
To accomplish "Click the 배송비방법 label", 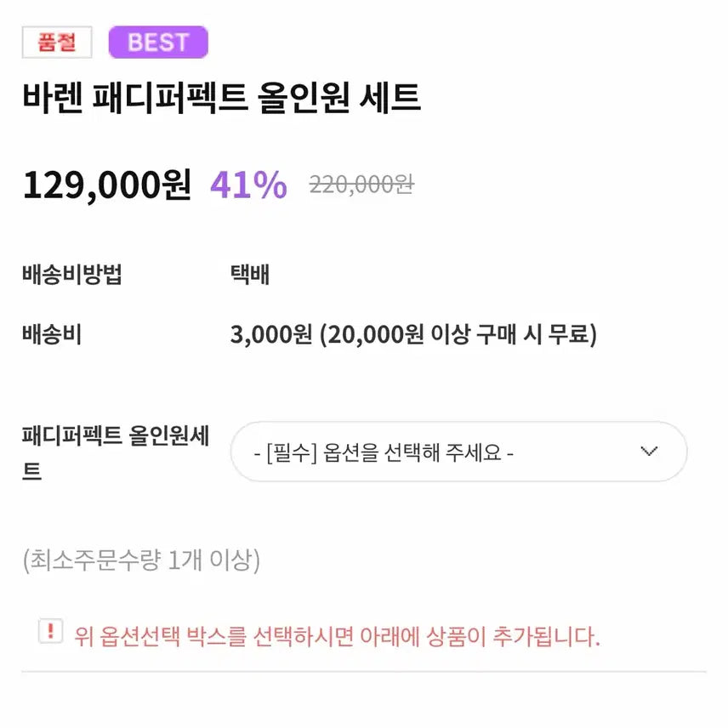I will click(72, 276).
